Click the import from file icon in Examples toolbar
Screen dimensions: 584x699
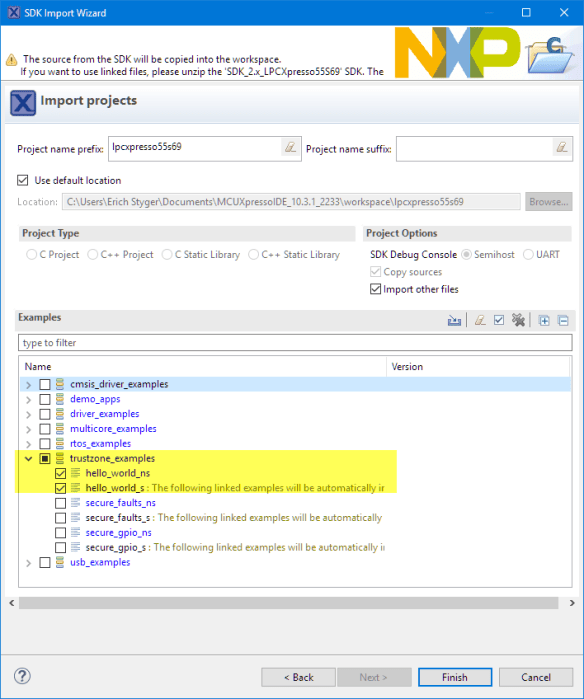click(454, 320)
